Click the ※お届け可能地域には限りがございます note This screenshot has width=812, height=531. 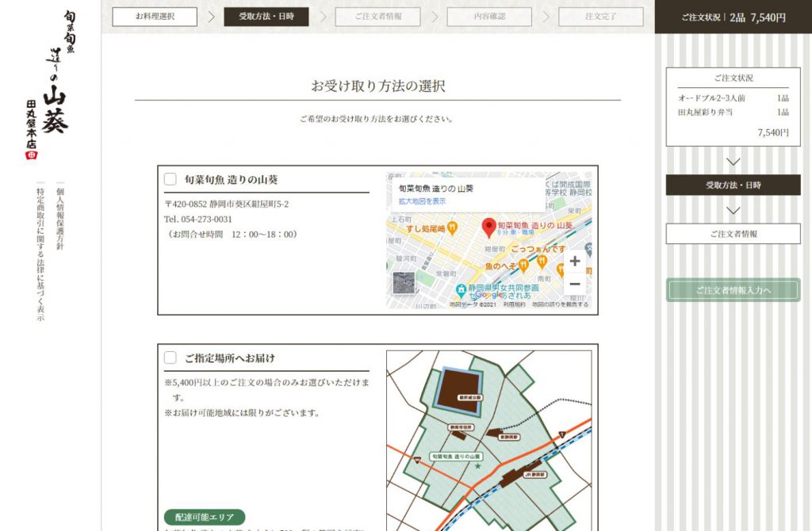[242, 412]
